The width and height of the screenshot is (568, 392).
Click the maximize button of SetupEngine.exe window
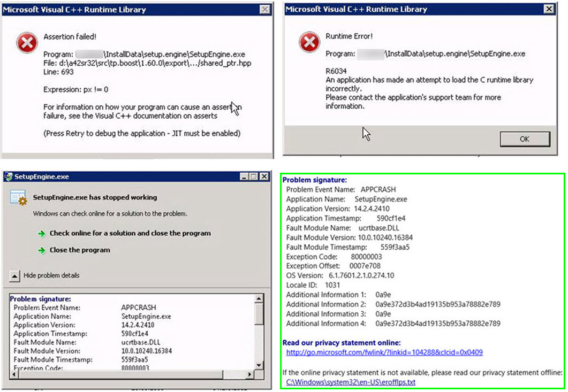point(254,176)
